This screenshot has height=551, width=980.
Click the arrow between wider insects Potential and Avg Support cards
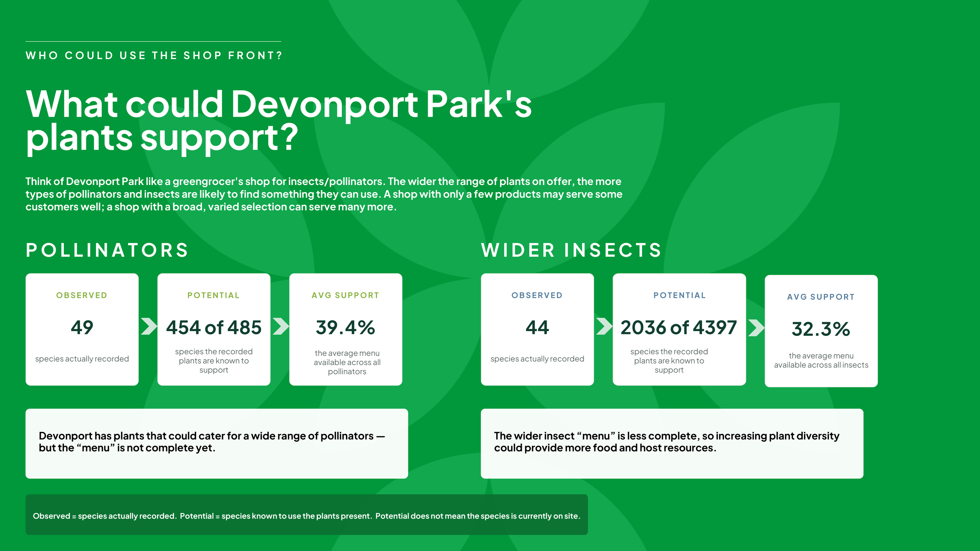click(x=756, y=328)
